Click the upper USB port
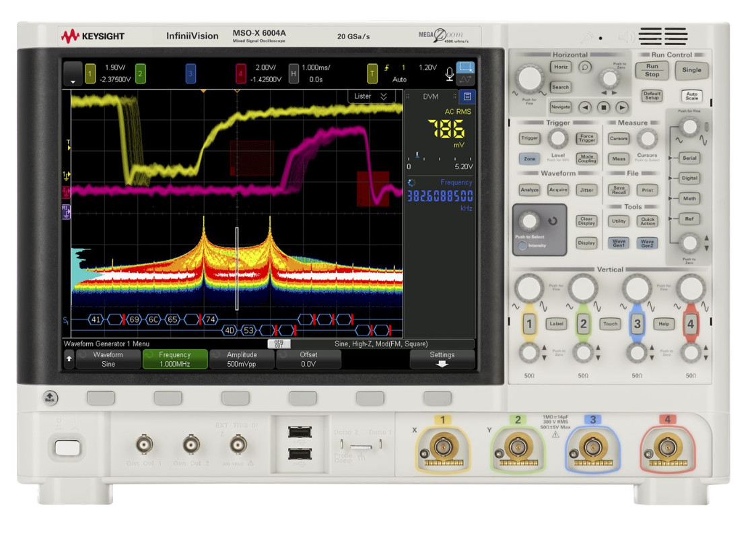 (x=300, y=433)
